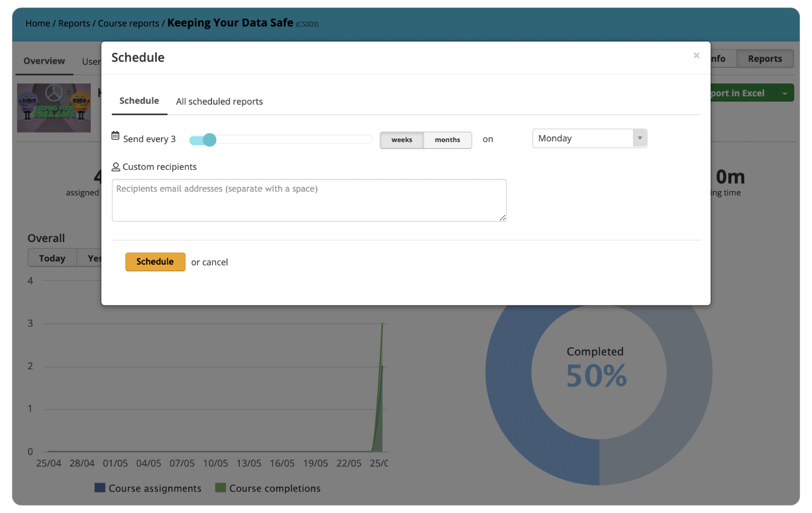Click into the recipients email addresses field
The image size is (812, 513).
coord(309,200)
